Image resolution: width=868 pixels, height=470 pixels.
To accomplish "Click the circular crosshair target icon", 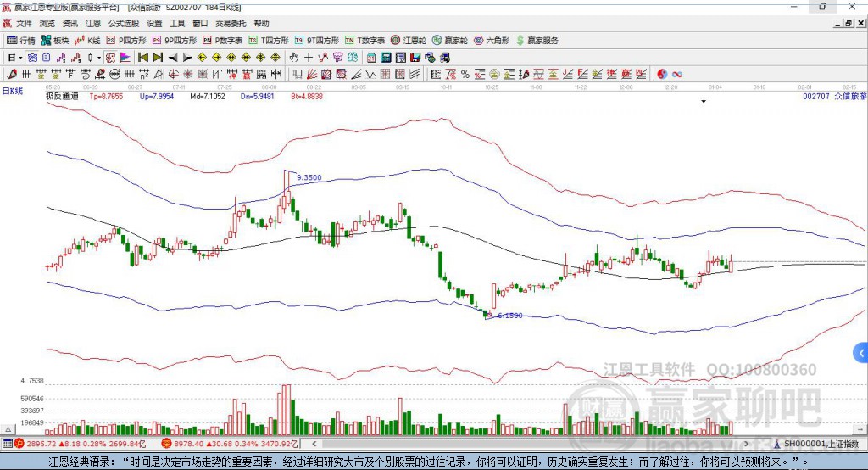I will [x=173, y=74].
